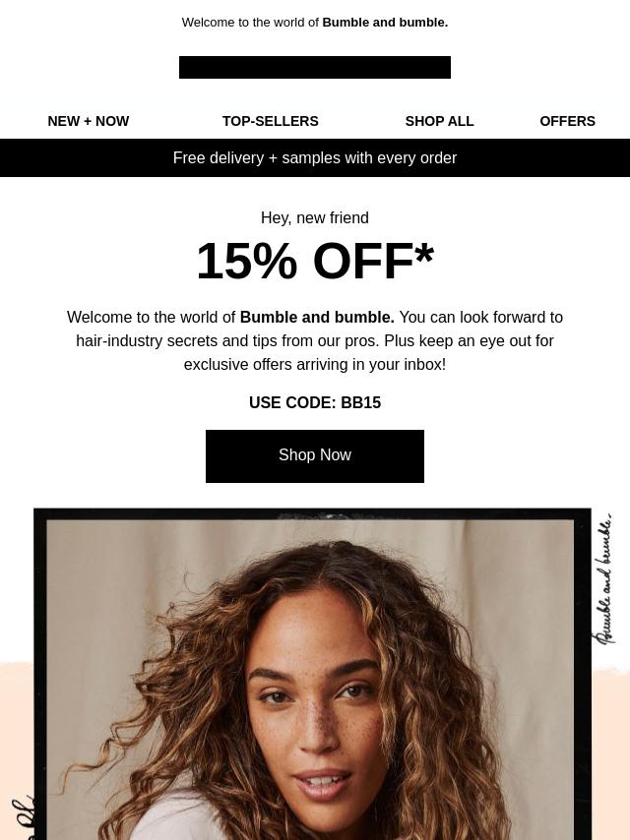This screenshot has height=840, width=630.
Task: Click the exclusive offers arriving text line
Action: click(315, 364)
